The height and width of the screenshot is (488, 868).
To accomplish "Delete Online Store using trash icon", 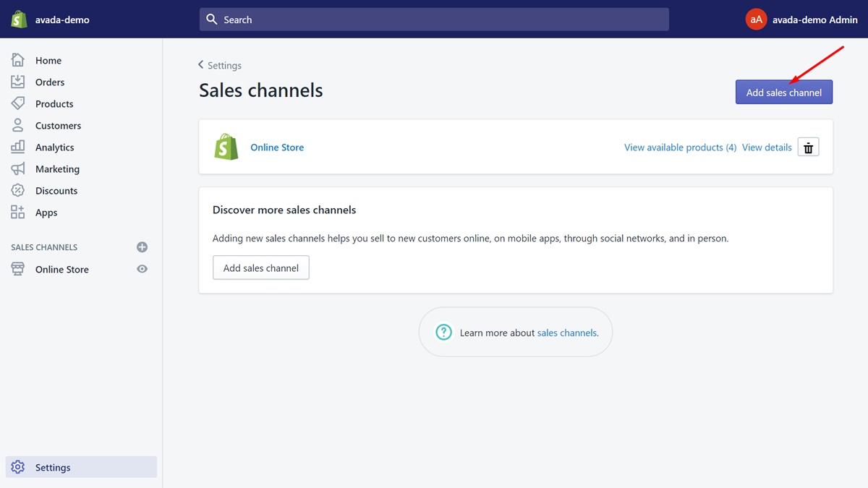I will click(x=808, y=147).
